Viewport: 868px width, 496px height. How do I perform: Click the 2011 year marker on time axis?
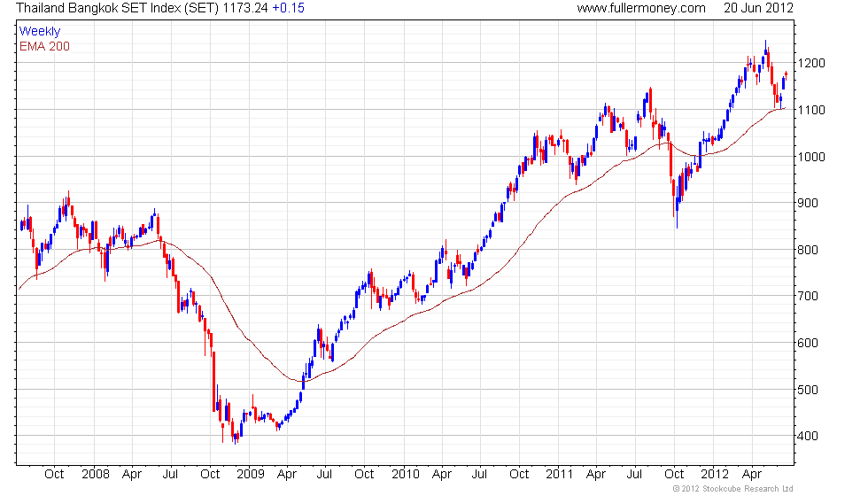tap(559, 475)
